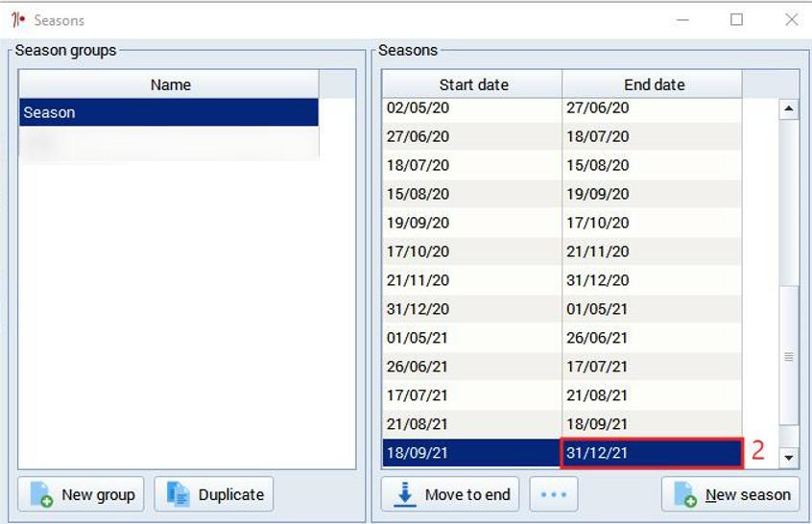Select end date 18/07/20
This screenshot has height=524, width=812.
point(653,136)
